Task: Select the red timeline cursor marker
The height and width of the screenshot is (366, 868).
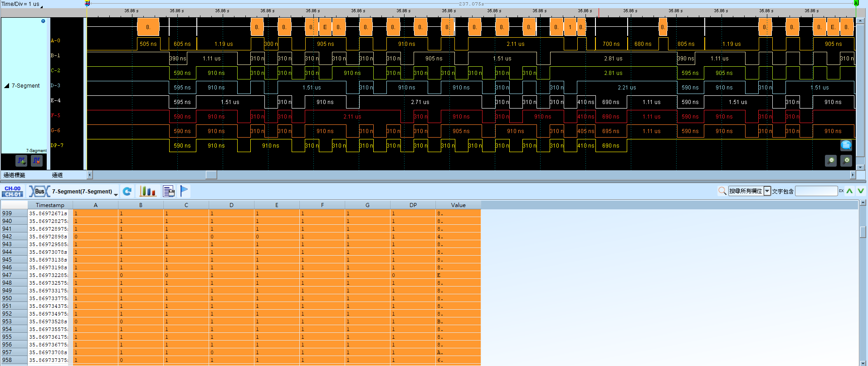Action: coord(599,13)
